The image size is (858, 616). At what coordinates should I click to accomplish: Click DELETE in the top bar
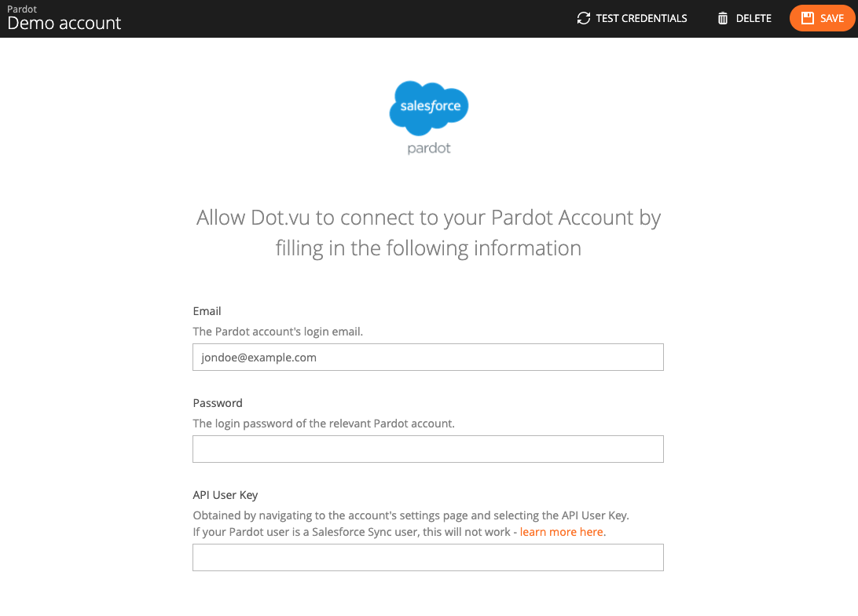753,17
